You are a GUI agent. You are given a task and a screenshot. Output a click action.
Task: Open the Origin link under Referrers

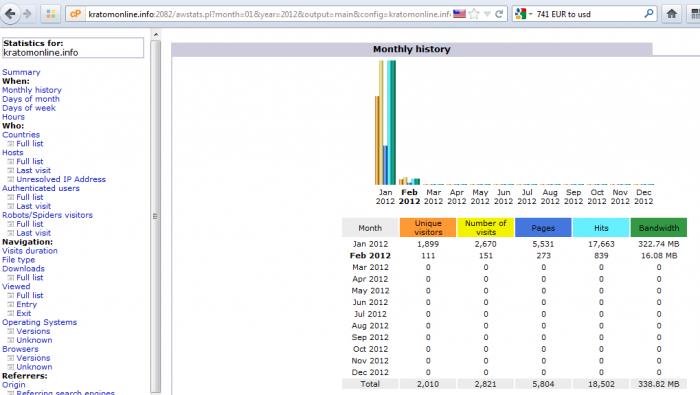13,384
